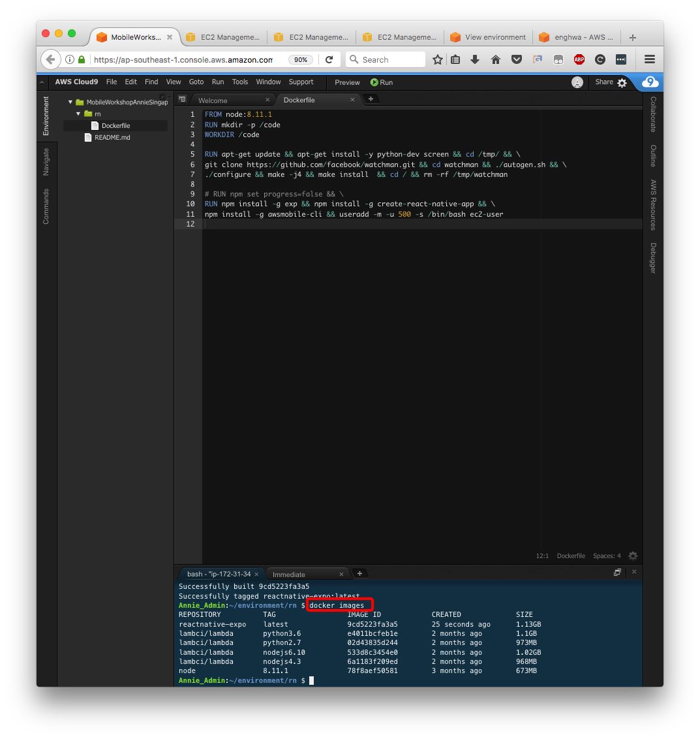Close the Welcome editor tab
The height and width of the screenshot is (739, 700).
coord(267,99)
